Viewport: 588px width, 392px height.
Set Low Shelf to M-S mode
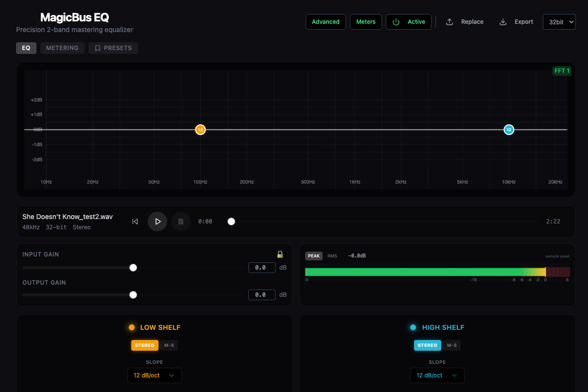point(169,345)
